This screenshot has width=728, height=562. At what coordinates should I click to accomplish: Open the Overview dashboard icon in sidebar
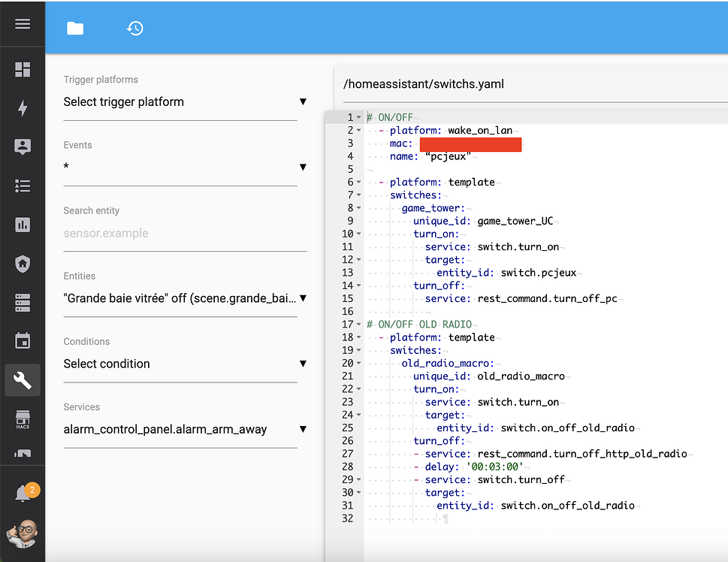coord(22,69)
